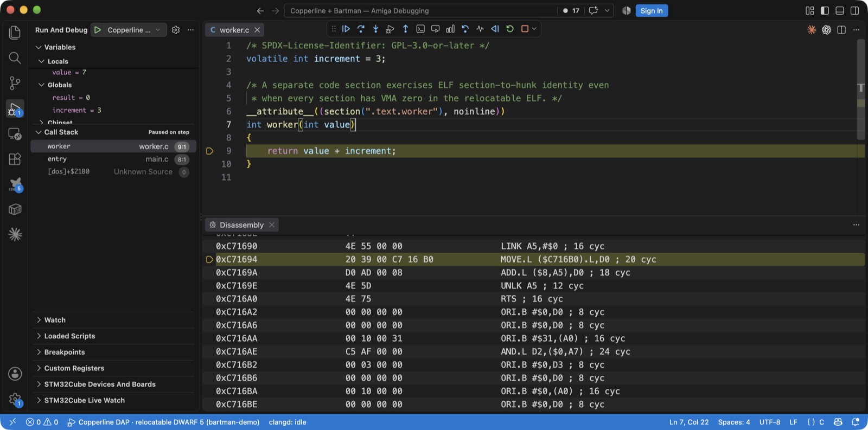This screenshot has height=430, width=868.
Task: Click the editor vertical scrollbar
Action: tap(861, 89)
